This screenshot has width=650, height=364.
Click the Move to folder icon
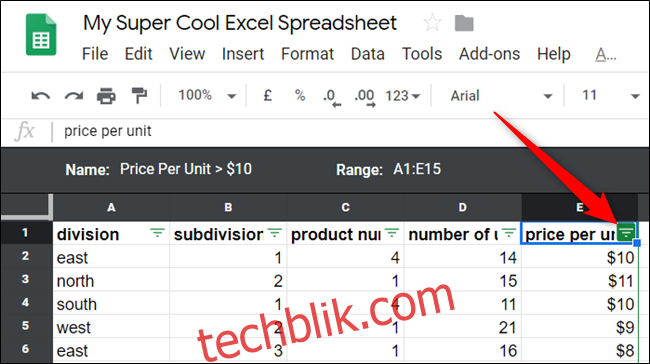(x=464, y=23)
